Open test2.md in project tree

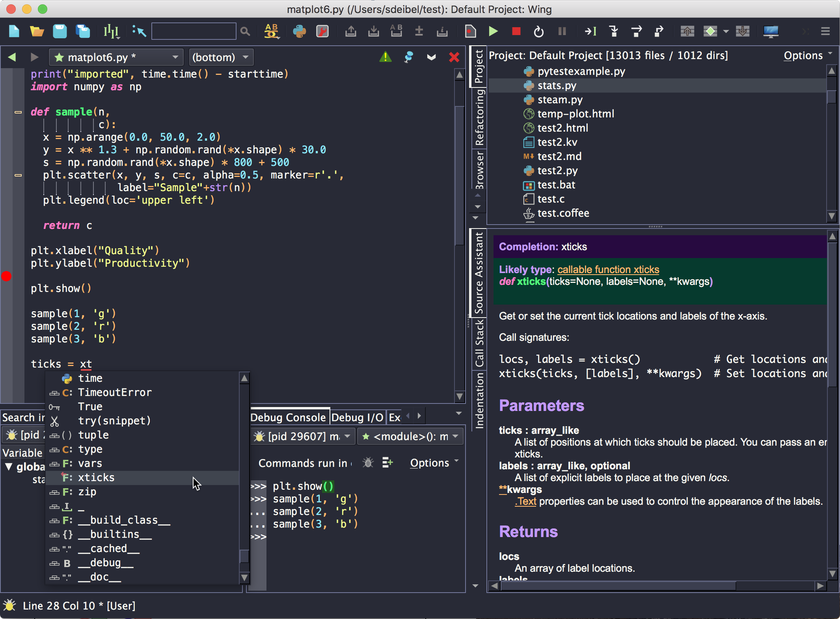(x=657, y=156)
